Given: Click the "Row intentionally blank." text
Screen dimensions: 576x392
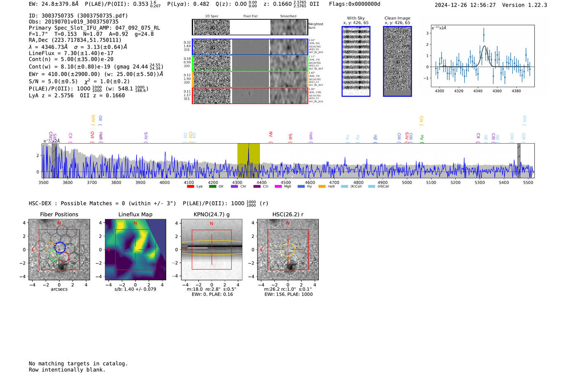Looking at the screenshot, I should [x=67, y=370].
